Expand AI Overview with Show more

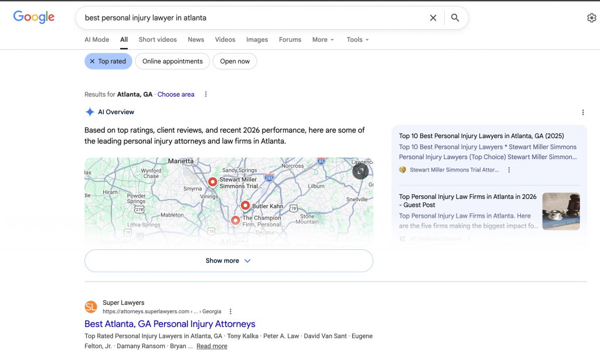pos(229,261)
